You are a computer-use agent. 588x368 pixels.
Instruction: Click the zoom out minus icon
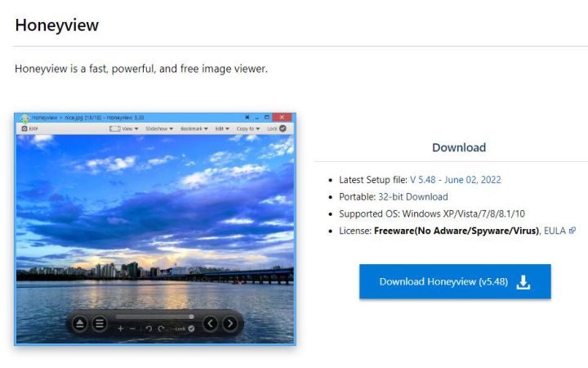point(132,329)
